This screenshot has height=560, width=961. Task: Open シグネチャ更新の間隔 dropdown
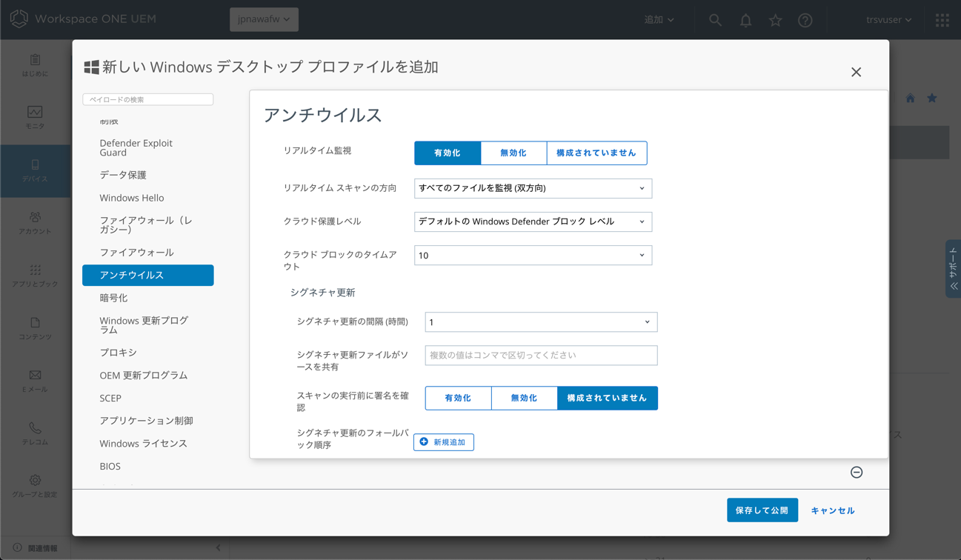click(541, 322)
